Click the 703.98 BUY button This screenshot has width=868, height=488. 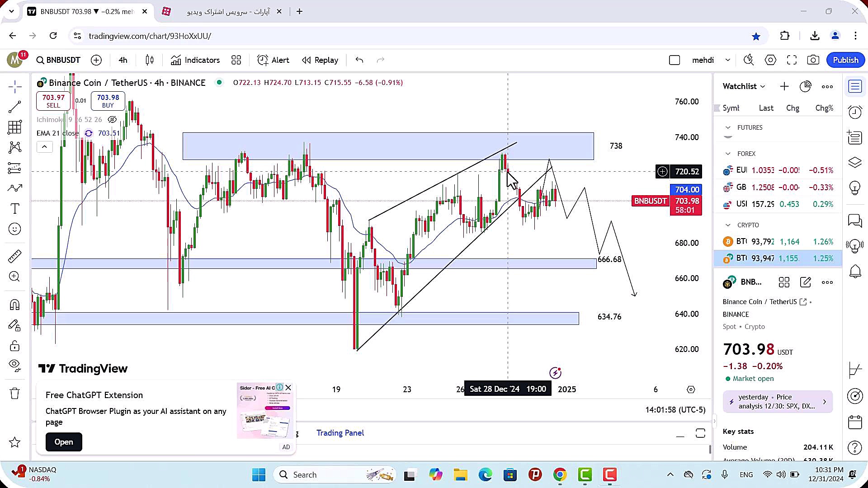coord(108,101)
